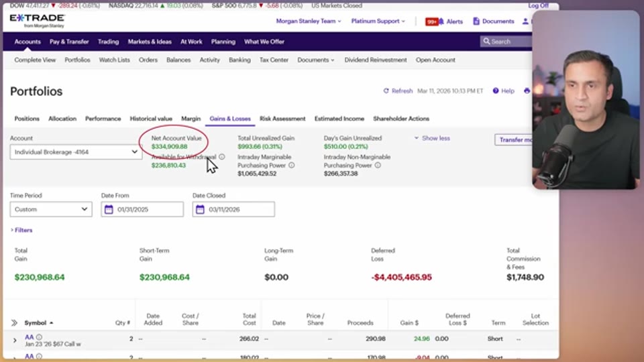Switch to the Shareholder Actions tab
The height and width of the screenshot is (362, 644).
[401, 119]
